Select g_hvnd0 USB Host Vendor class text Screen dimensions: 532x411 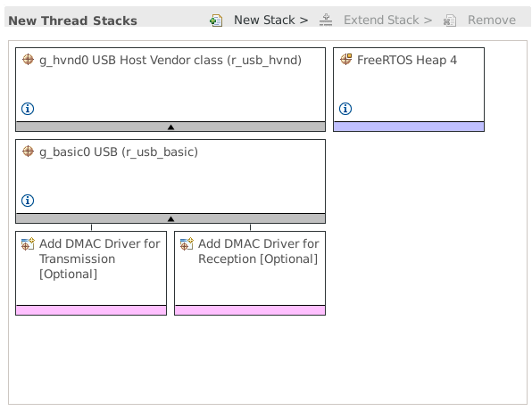point(170,61)
